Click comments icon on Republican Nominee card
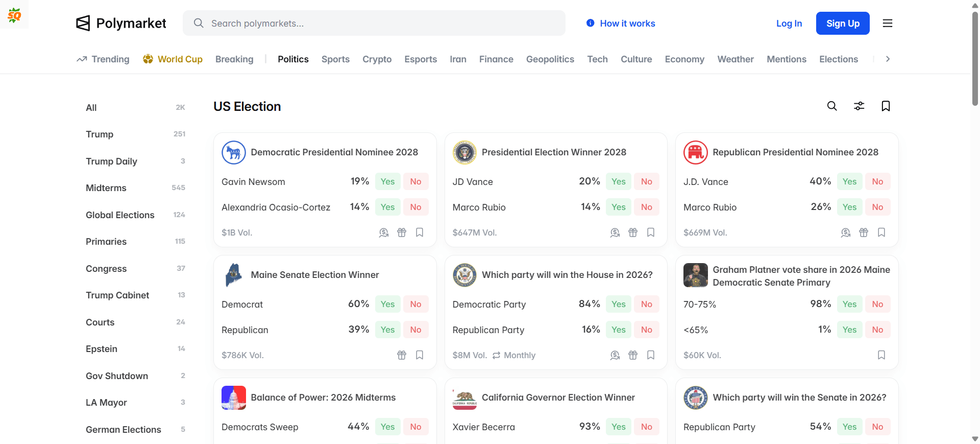 tap(846, 232)
